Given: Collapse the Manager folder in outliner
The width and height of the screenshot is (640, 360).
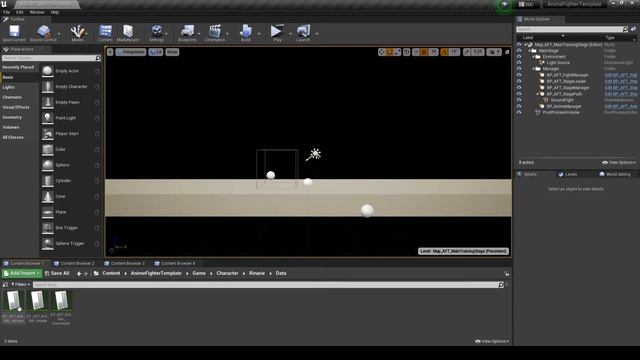Looking at the screenshot, I should pyautogui.click(x=533, y=69).
